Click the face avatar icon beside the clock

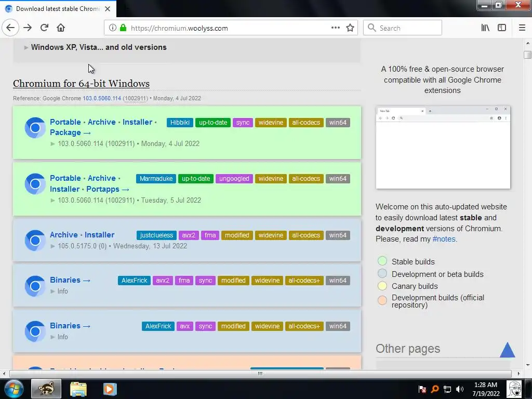(514, 389)
